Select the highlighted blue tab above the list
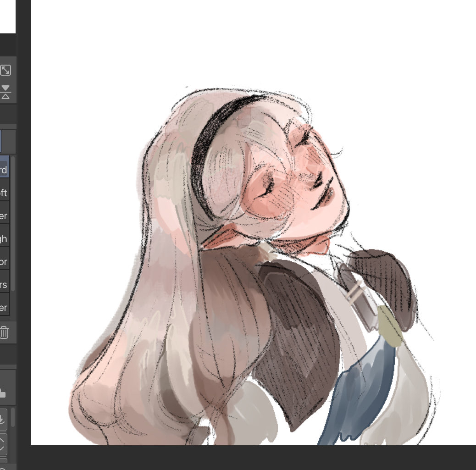The width and height of the screenshot is (476, 470). tap(1, 141)
